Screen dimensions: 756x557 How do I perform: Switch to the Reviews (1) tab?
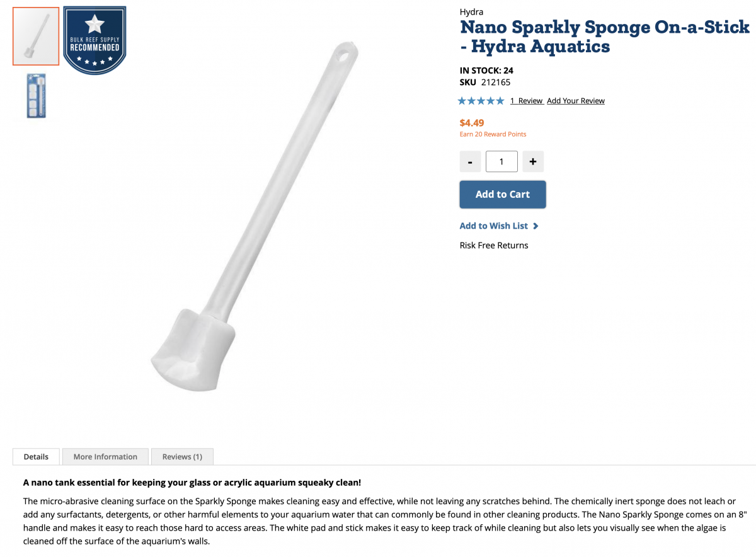pyautogui.click(x=182, y=457)
